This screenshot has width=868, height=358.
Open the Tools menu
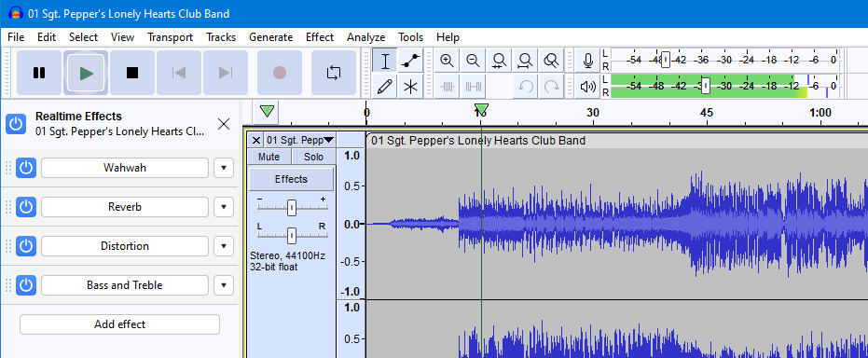pos(411,37)
